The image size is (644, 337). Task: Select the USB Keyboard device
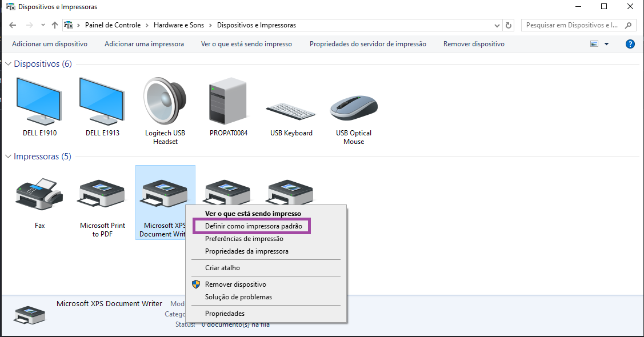(291, 111)
